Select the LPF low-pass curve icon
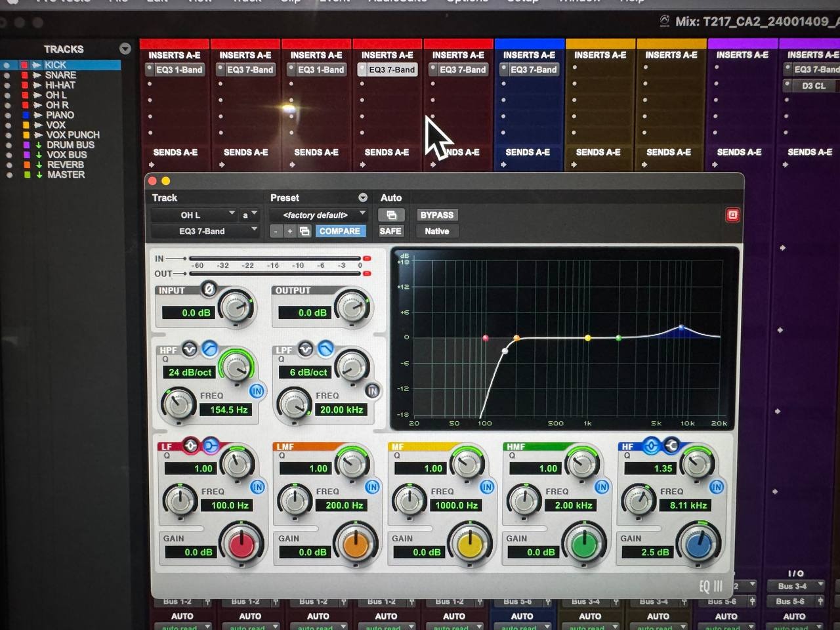The width and height of the screenshot is (840, 630). click(x=325, y=349)
